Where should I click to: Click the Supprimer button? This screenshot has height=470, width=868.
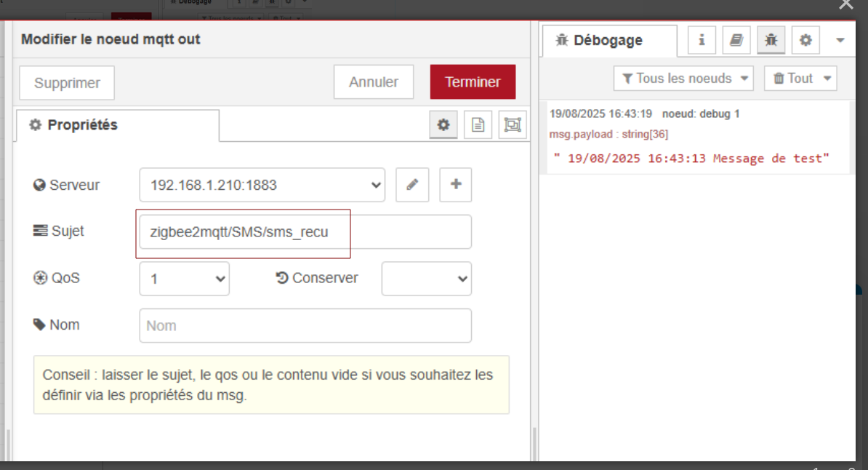click(x=67, y=83)
